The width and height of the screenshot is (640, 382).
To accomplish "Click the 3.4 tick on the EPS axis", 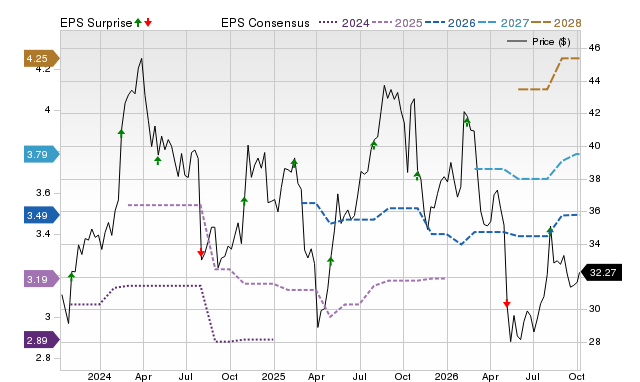I will (x=43, y=234).
